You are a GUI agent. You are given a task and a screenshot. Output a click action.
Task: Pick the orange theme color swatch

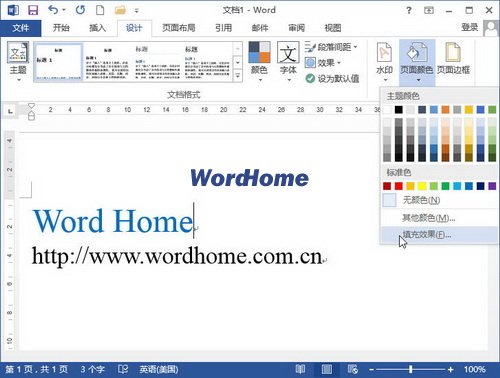point(445,110)
